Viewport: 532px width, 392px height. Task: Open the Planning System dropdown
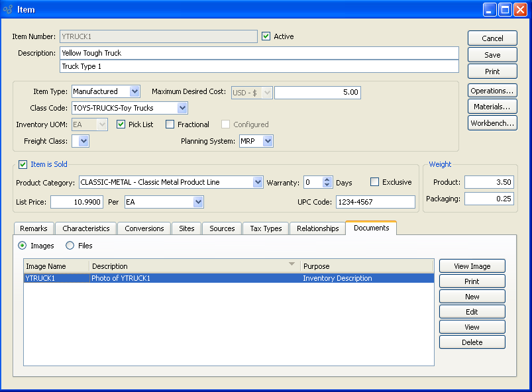click(268, 141)
